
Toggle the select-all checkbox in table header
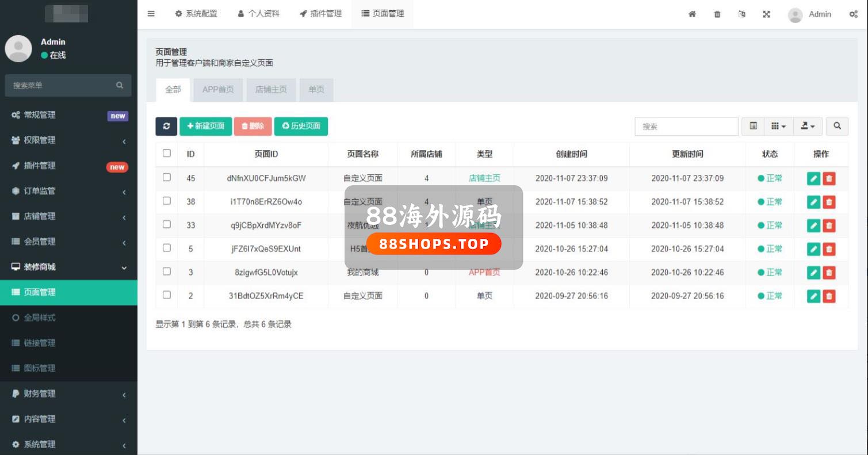pos(167,153)
